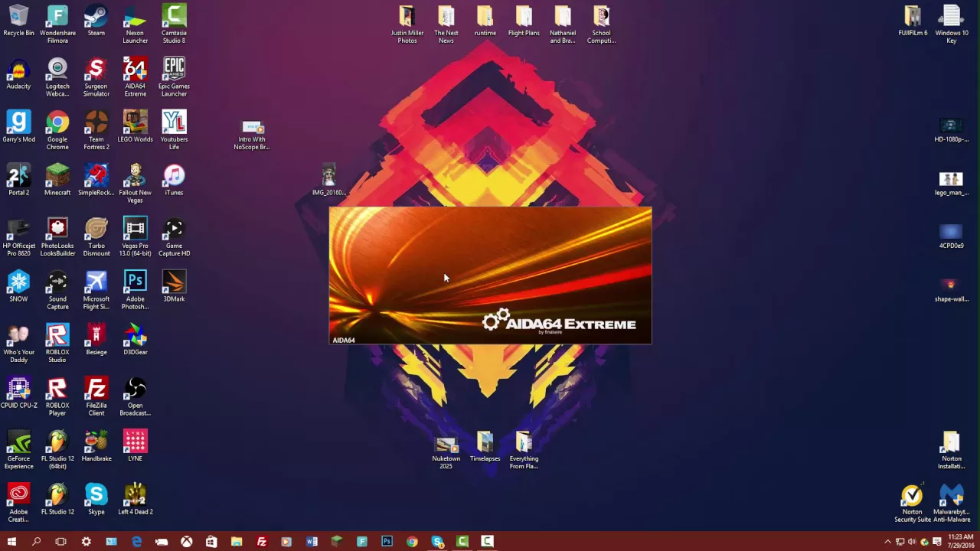
Task: Select Vegas Pro 13.0 (64-bit) icon
Action: pyautogui.click(x=135, y=238)
